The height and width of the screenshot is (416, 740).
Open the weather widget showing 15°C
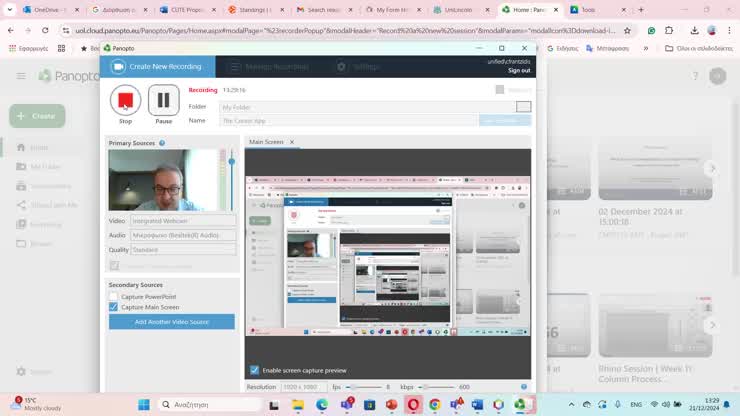tap(37, 404)
